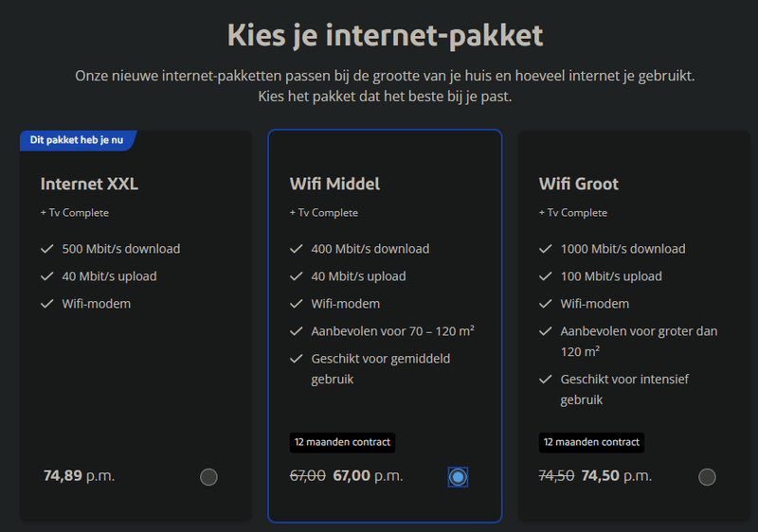Screen dimensions: 758x532
Task: Click the Wifi-modem checkmark in Internet XXL card
Action: click(x=46, y=304)
